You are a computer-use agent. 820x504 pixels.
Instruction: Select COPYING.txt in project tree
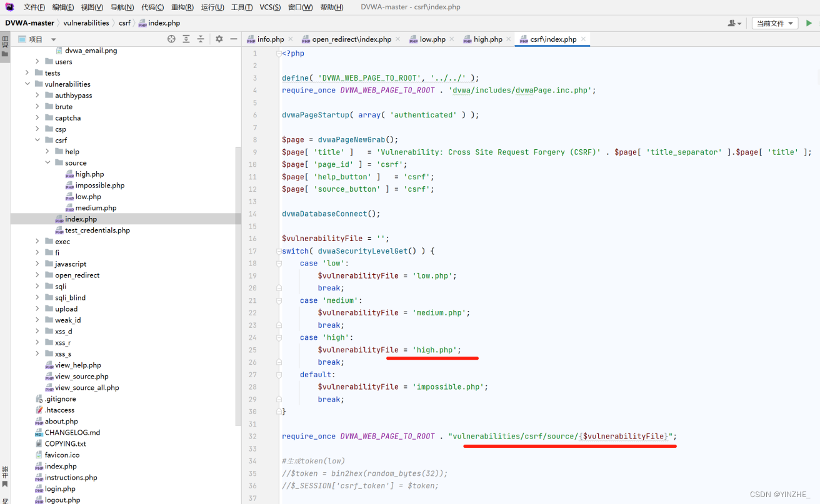pyautogui.click(x=61, y=444)
